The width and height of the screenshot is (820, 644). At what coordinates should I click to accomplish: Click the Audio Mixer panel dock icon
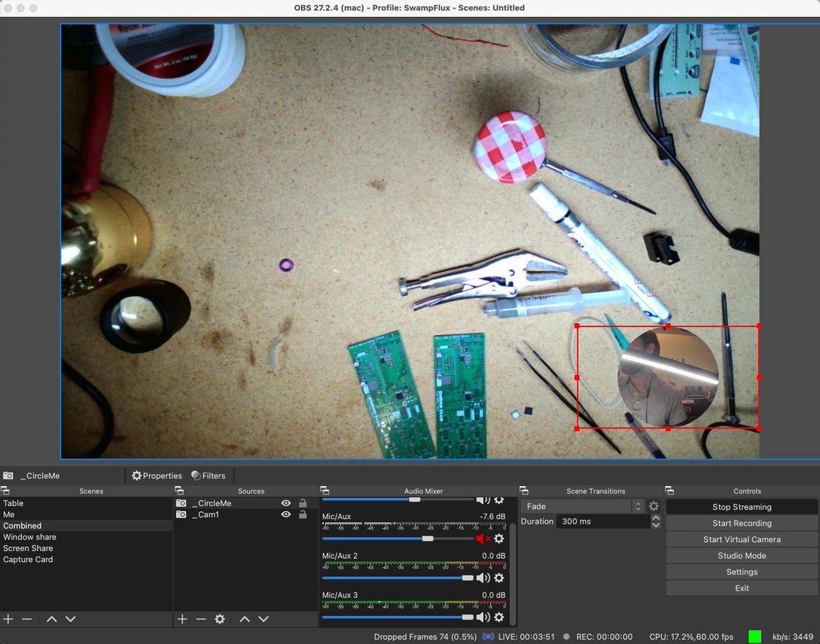(324, 490)
